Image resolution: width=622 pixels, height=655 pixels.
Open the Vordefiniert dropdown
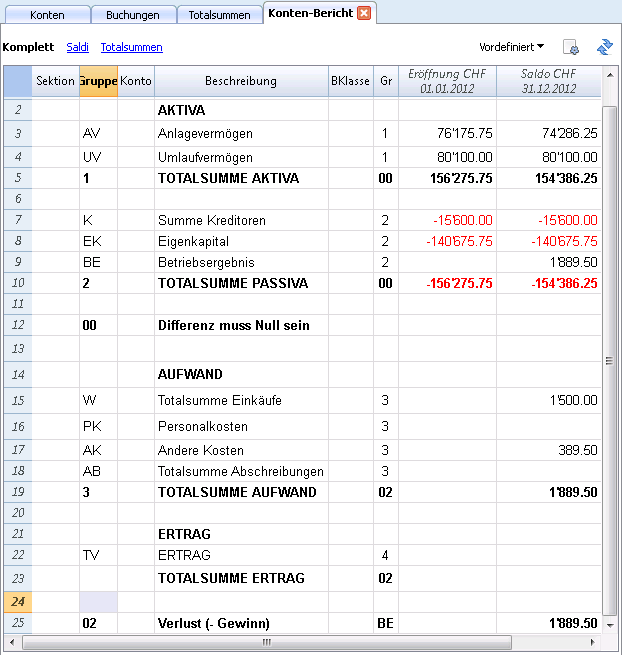coord(511,47)
